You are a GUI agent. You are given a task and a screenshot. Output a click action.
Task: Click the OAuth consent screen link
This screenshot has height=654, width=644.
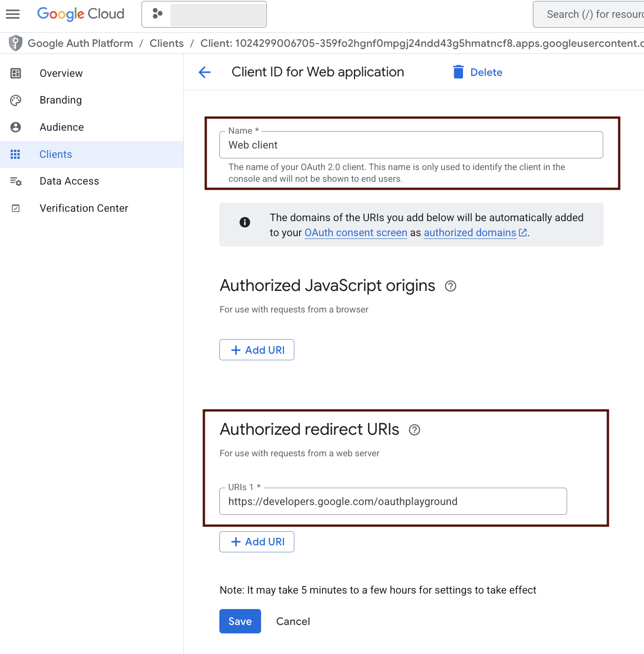click(356, 233)
